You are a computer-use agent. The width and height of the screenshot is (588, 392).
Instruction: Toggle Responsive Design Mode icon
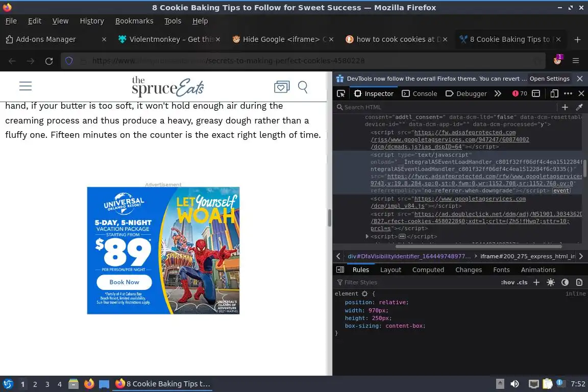click(554, 93)
